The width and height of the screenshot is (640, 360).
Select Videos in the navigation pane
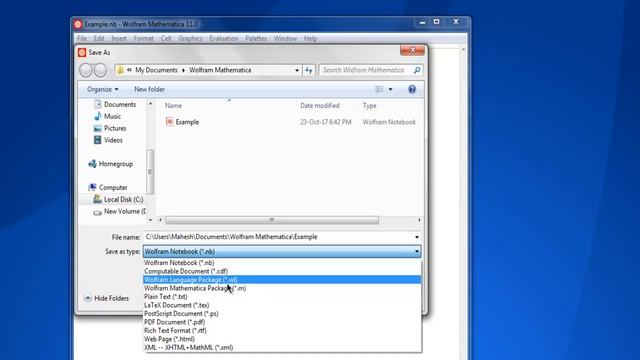pos(109,140)
